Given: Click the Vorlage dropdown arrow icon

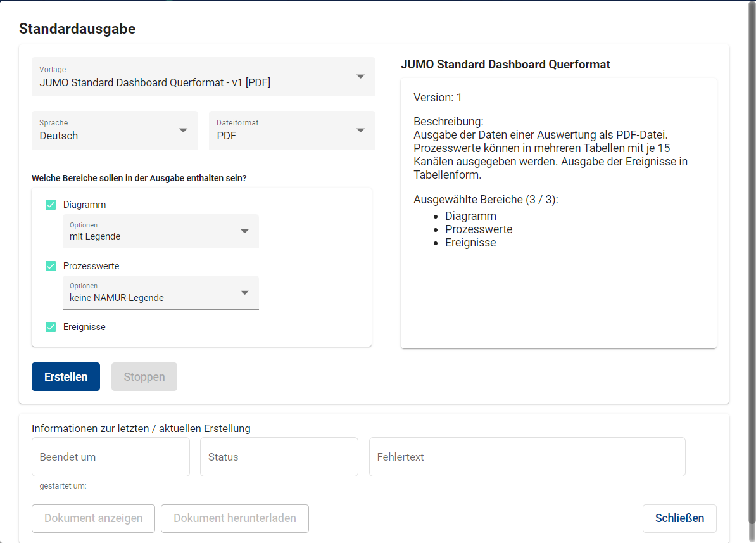Looking at the screenshot, I should [x=360, y=77].
